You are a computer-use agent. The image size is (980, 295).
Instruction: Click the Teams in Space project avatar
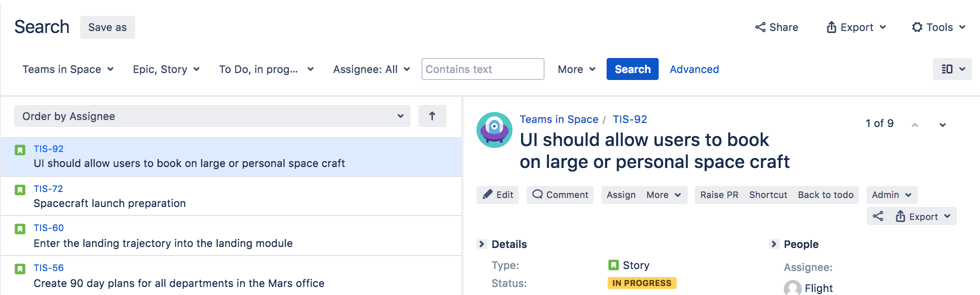[x=494, y=130]
